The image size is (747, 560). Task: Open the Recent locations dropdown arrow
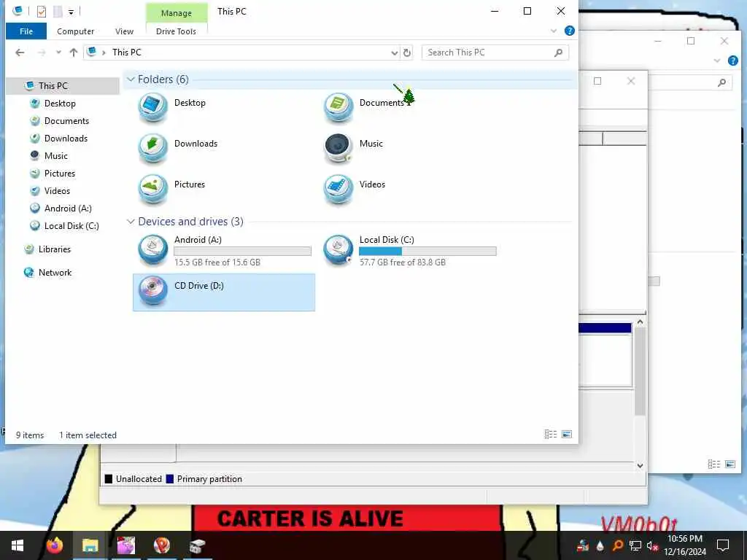click(x=58, y=52)
